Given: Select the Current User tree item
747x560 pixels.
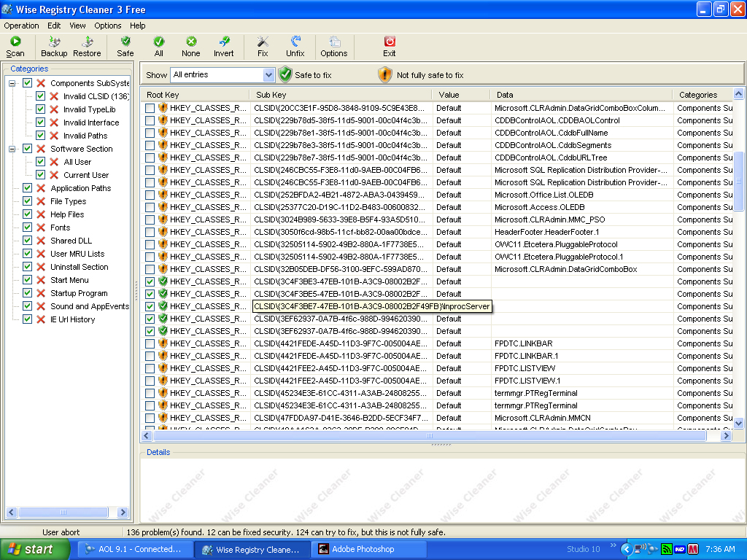Looking at the screenshot, I should click(86, 175).
